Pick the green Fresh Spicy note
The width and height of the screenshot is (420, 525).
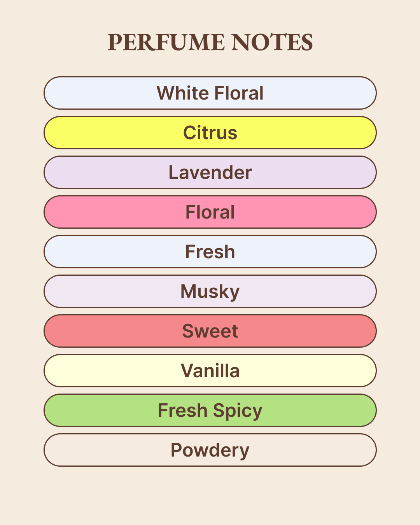(210, 410)
